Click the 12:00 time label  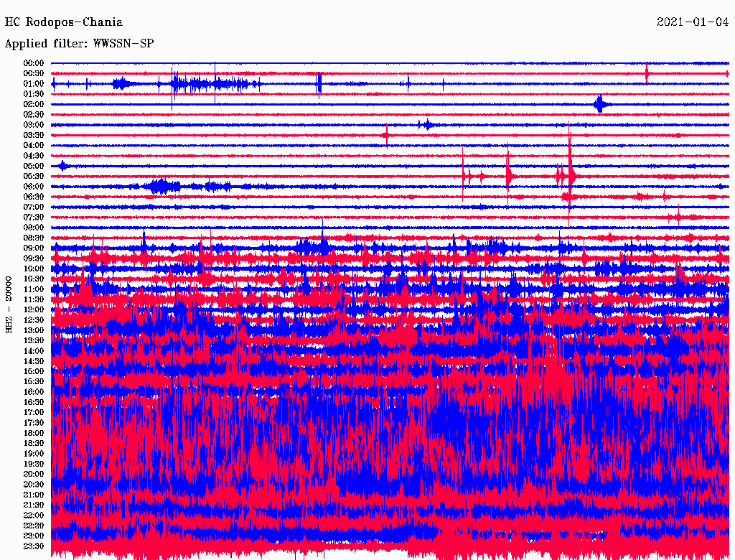tap(34, 310)
